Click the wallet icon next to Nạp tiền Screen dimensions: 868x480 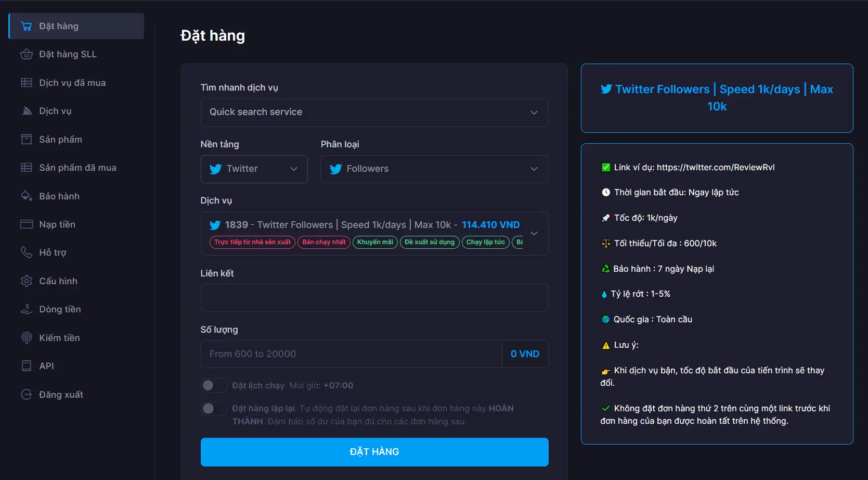pos(26,224)
